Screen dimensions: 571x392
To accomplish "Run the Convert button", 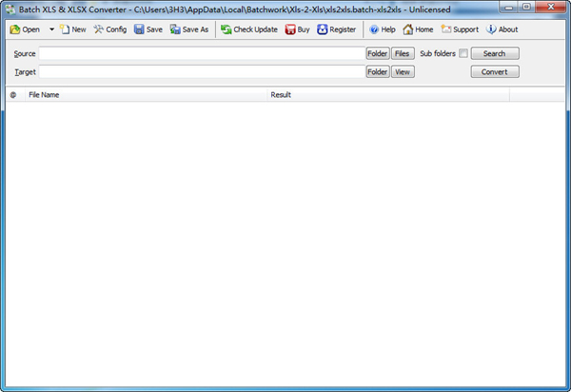I will (495, 71).
